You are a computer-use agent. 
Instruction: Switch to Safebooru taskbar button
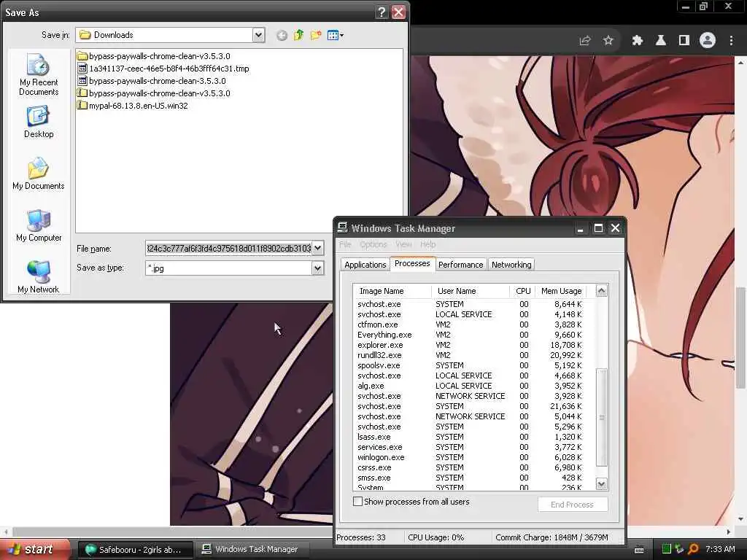[135, 550]
